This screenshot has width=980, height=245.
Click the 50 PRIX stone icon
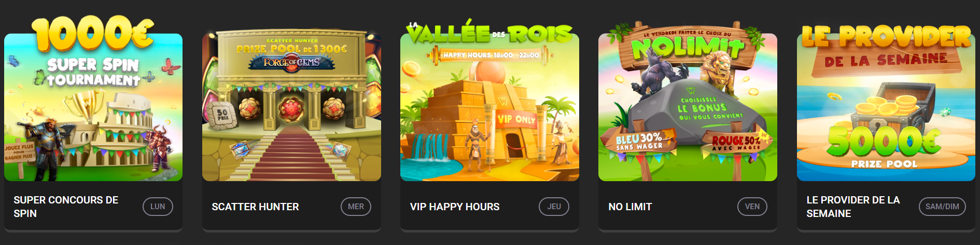pyautogui.click(x=222, y=115)
